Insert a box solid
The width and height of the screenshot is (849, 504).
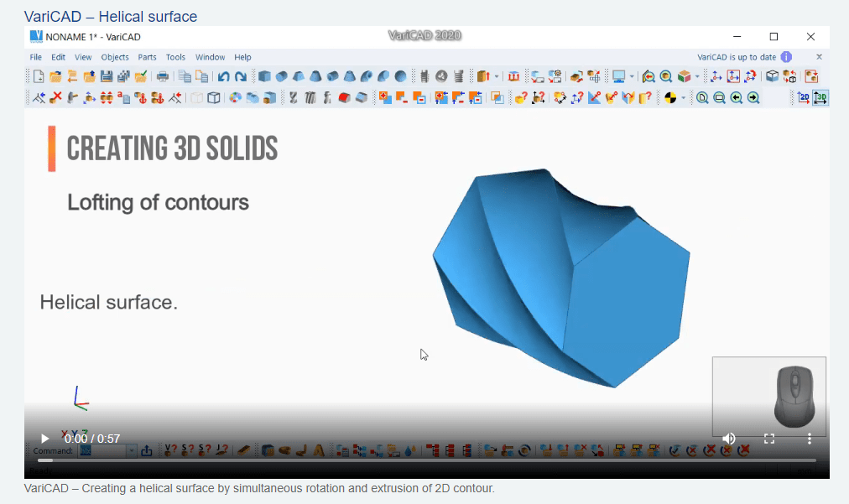264,76
